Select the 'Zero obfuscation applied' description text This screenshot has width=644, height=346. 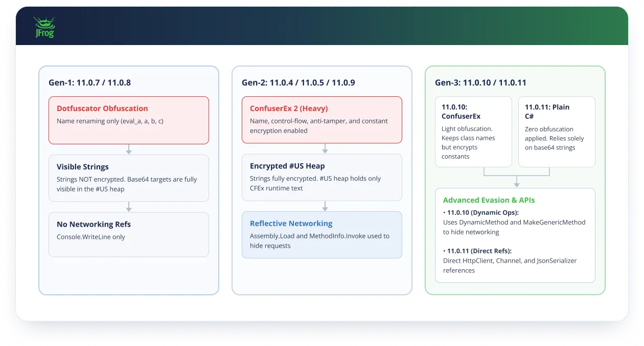coord(555,138)
